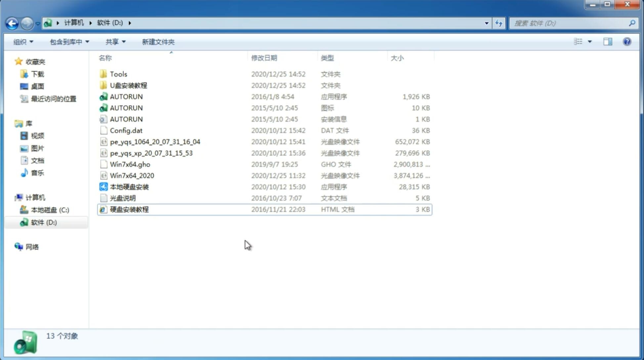Open 硬盘安装教程 HTML document
This screenshot has height=360, width=644.
[129, 209]
